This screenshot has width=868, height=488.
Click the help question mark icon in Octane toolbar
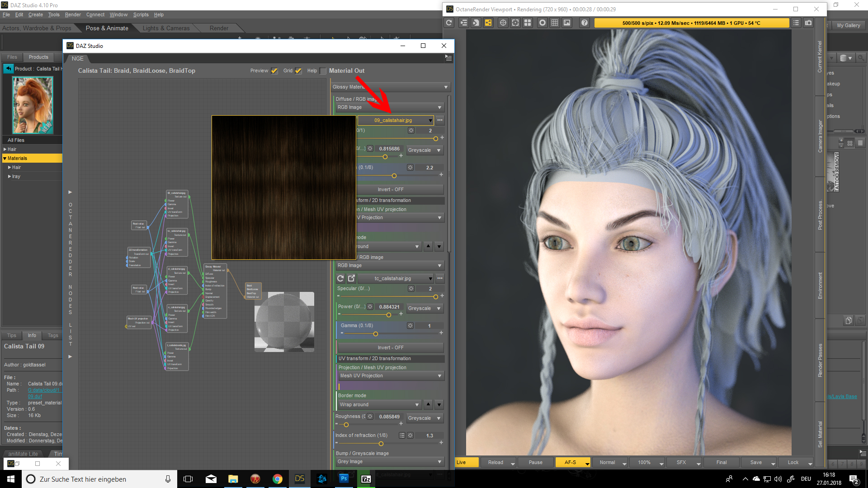[x=585, y=23]
